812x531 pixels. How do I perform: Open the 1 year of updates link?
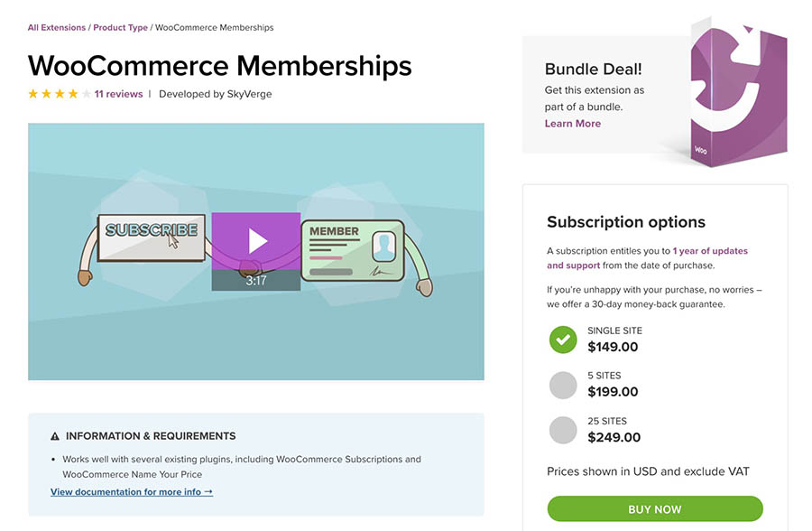pyautogui.click(x=710, y=251)
